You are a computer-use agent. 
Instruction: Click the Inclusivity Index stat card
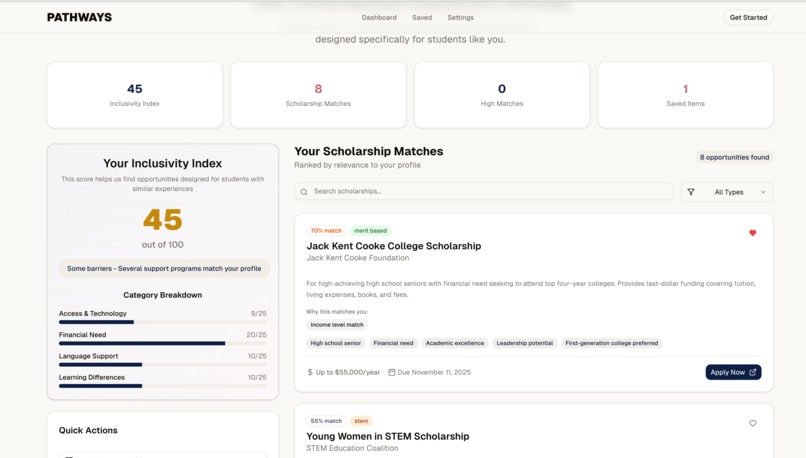[x=135, y=95]
